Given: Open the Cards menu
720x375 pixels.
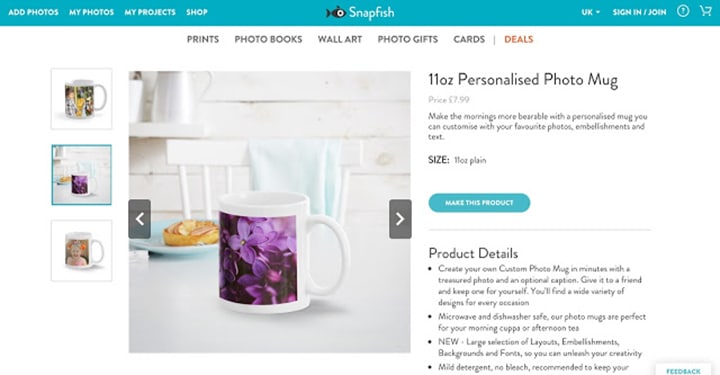Looking at the screenshot, I should click(469, 39).
